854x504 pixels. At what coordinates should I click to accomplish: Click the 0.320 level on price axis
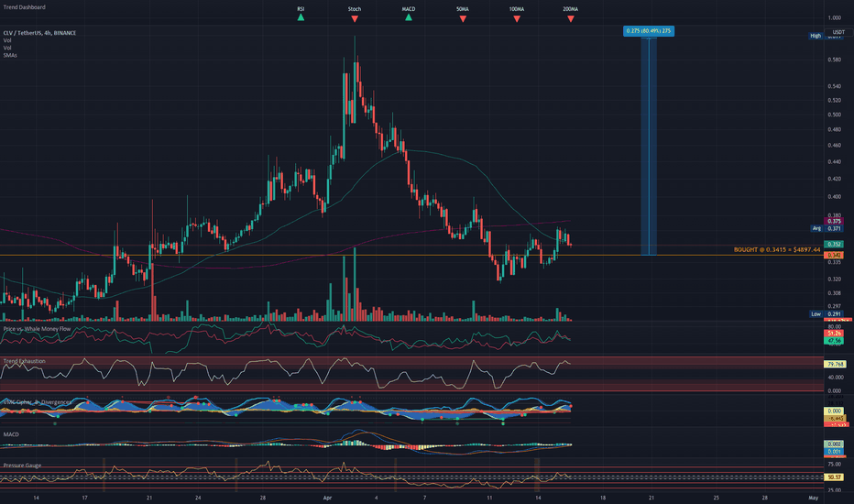point(834,279)
